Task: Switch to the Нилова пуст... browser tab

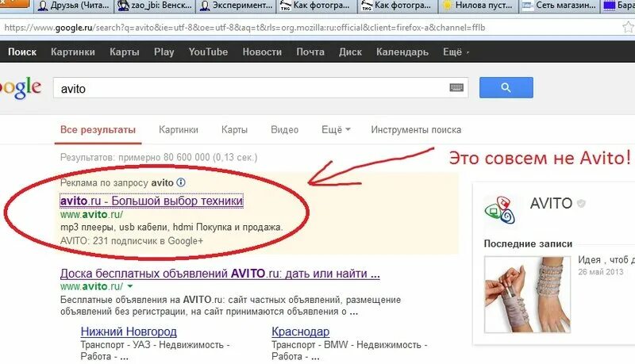Action: pos(479,6)
